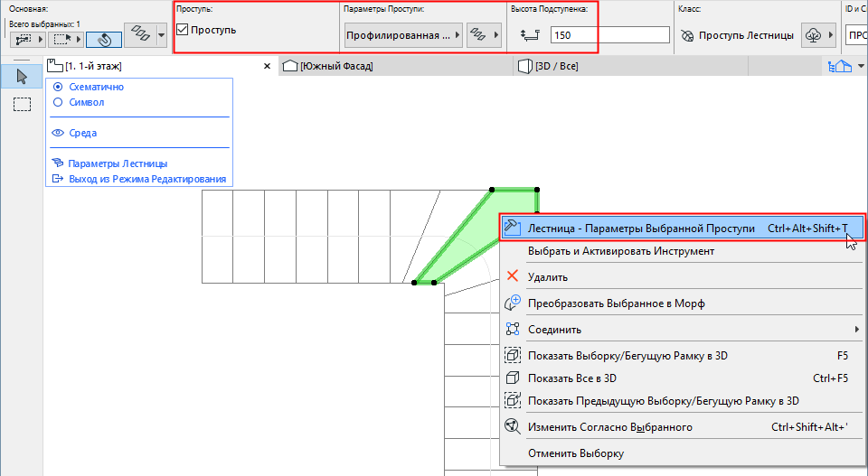
Task: Choose Показать Выборку/Бегущую Рамку в 3D
Action: click(x=682, y=356)
